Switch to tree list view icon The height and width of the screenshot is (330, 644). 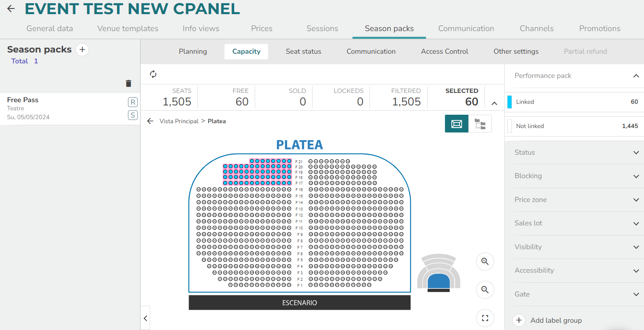point(480,124)
